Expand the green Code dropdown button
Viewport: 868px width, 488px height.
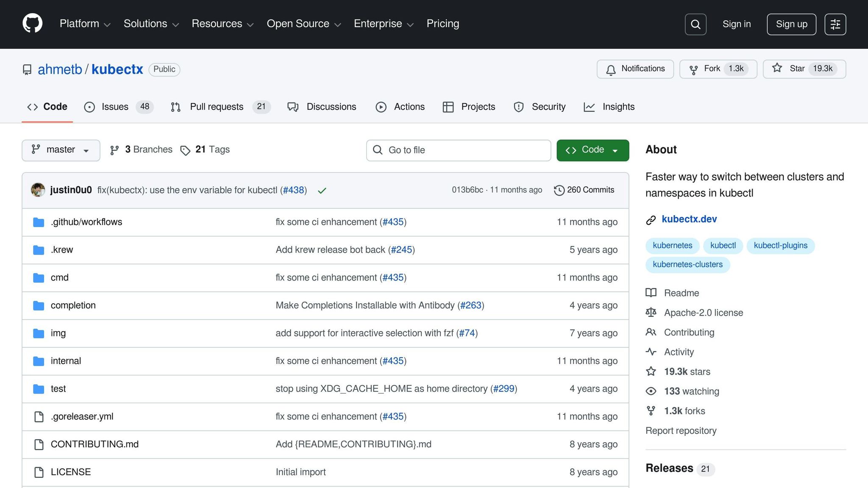pyautogui.click(x=593, y=150)
